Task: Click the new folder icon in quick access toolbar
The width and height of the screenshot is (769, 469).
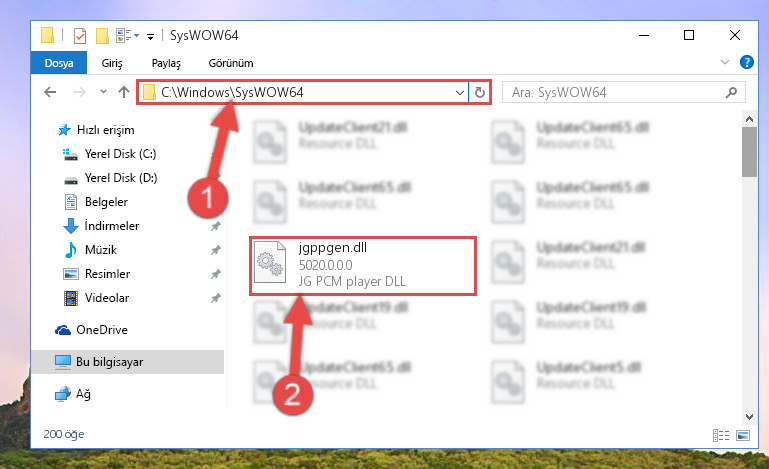Action: (102, 36)
